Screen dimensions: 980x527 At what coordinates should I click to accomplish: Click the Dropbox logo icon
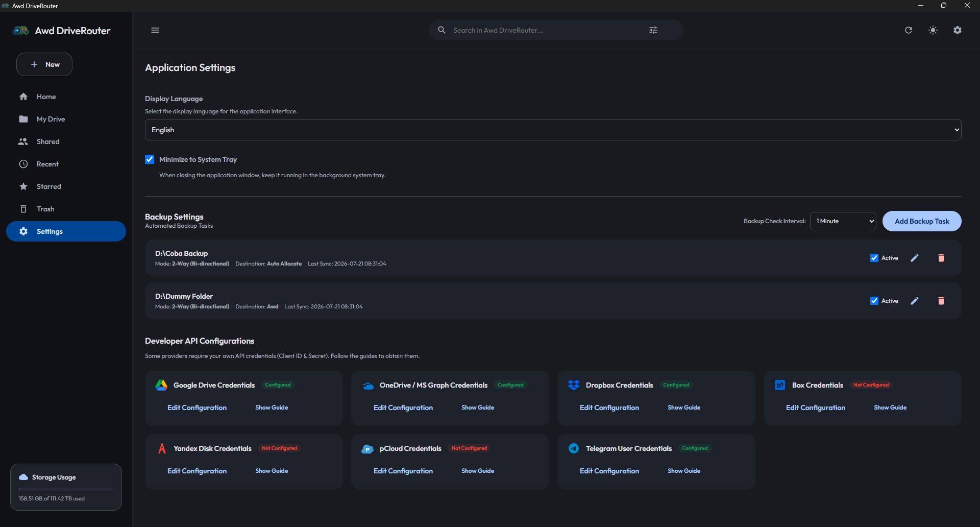tap(574, 385)
